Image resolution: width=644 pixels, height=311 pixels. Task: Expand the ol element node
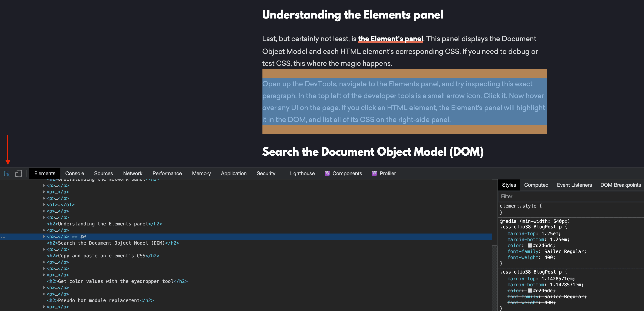click(44, 205)
